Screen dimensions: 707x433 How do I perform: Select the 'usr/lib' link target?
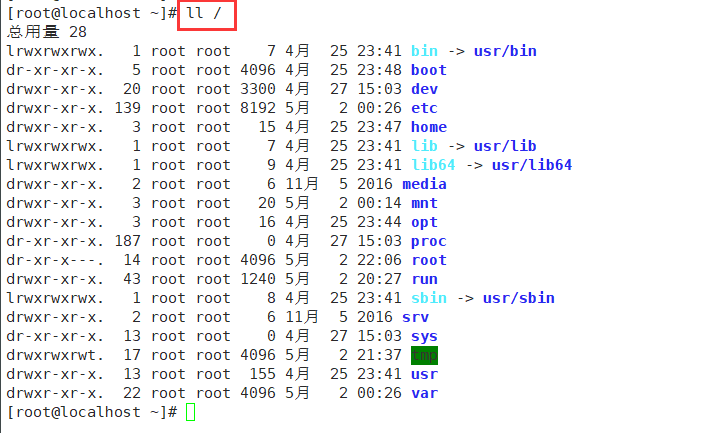[x=505, y=146]
